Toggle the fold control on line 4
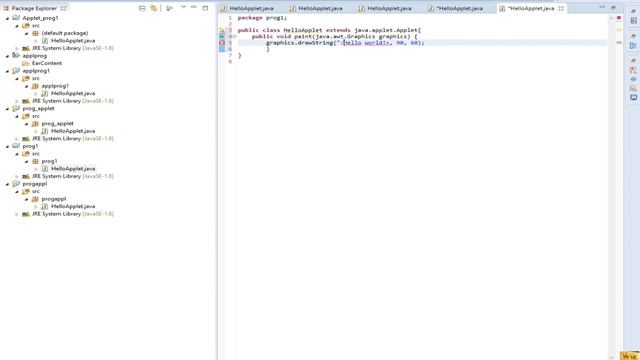 235,36
